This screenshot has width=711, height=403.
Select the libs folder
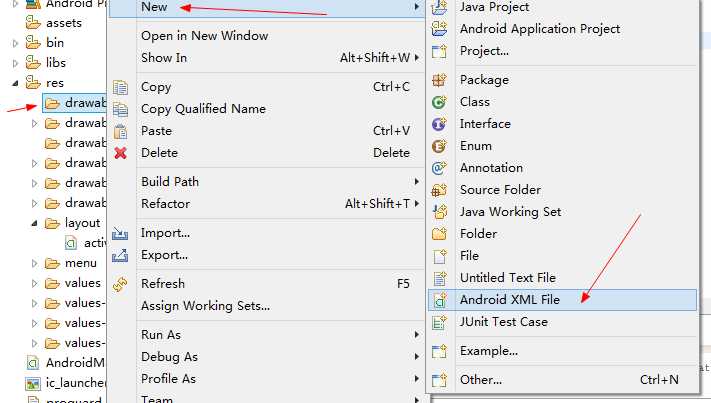pyautogui.click(x=55, y=63)
